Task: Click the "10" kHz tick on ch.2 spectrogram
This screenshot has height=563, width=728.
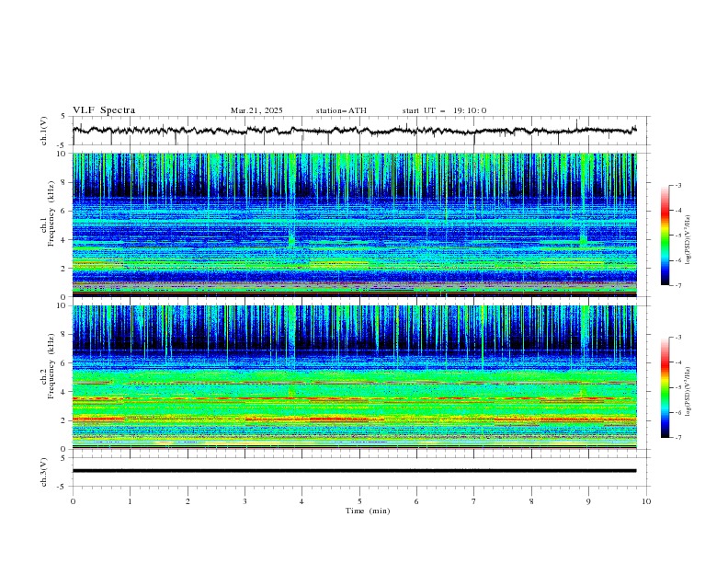Action: tap(63, 305)
